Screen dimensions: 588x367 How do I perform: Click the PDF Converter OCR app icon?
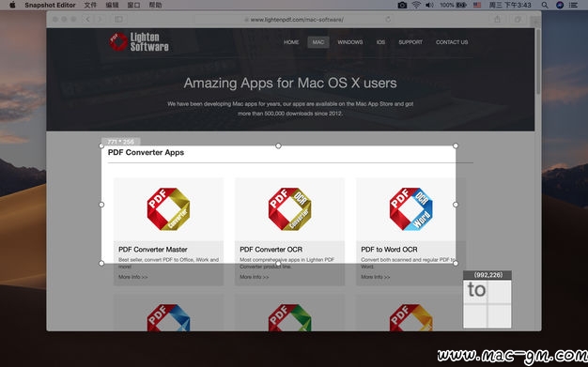coord(290,208)
